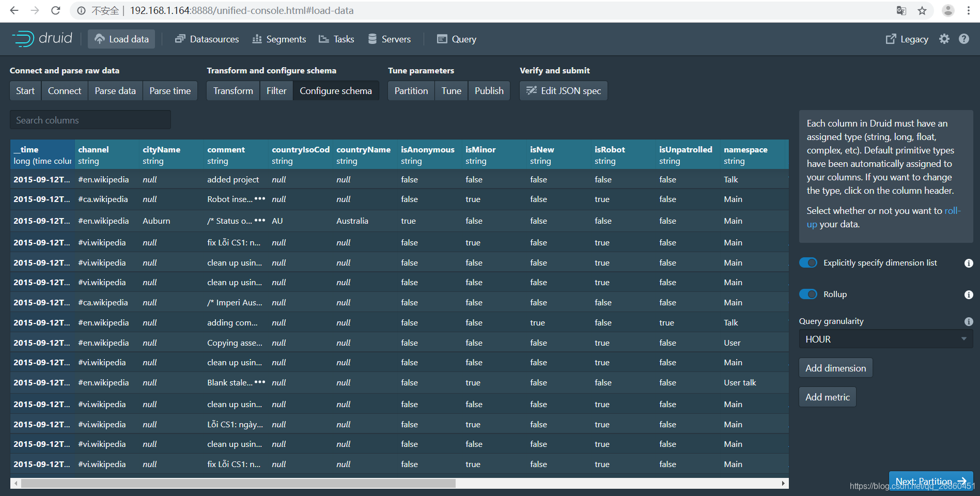Click the comment column header
This screenshot has height=496, width=980.
(236, 155)
